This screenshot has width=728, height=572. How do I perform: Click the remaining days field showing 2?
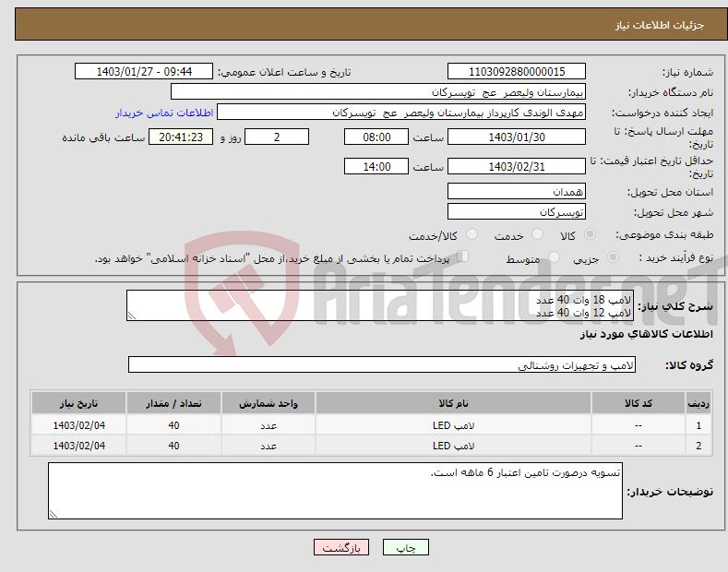(277, 137)
